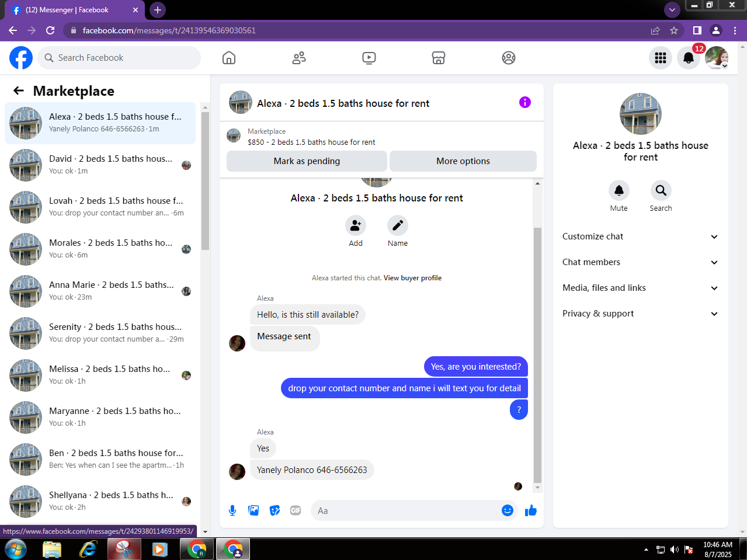Open the Morales conversation

[x=100, y=249]
